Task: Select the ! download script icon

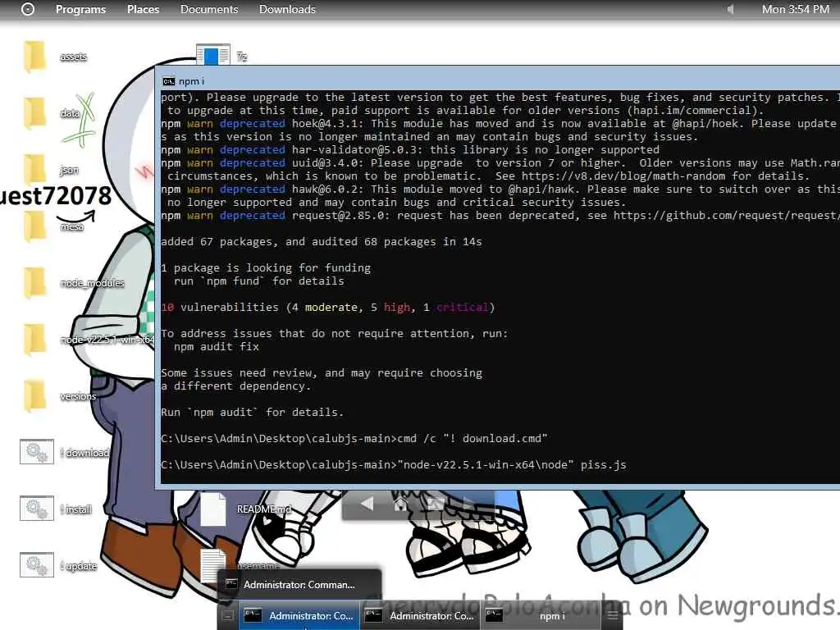Action: pos(36,452)
